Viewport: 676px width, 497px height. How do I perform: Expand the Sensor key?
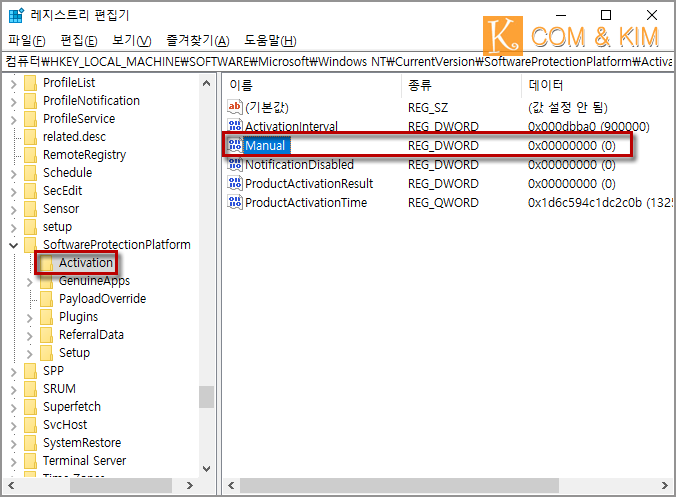tap(13, 209)
